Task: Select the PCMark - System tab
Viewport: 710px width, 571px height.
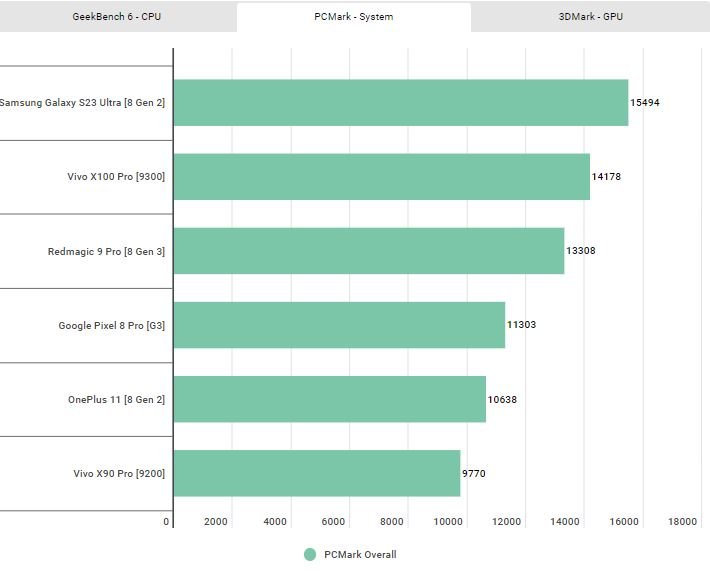Action: pos(353,16)
